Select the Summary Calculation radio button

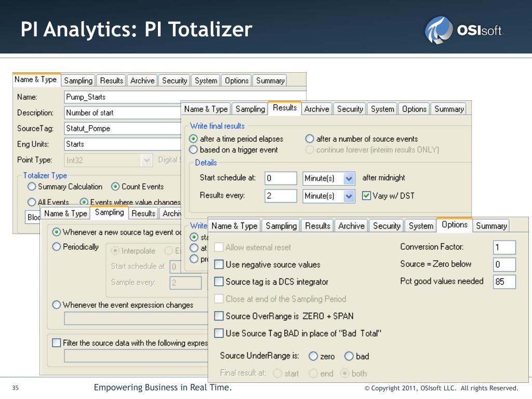[32, 187]
